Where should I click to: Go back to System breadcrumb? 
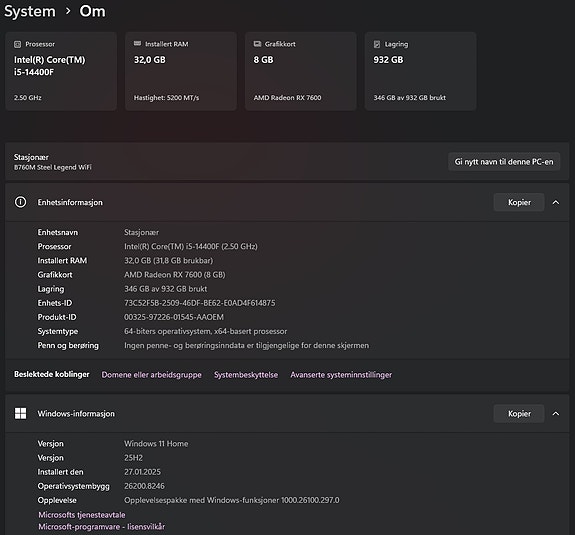30,11
